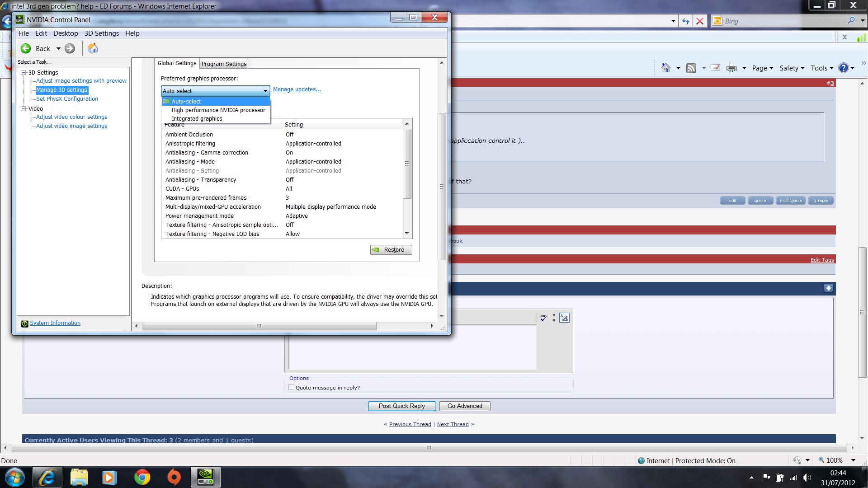
Task: Click the Post Quick Reply button
Action: [402, 406]
